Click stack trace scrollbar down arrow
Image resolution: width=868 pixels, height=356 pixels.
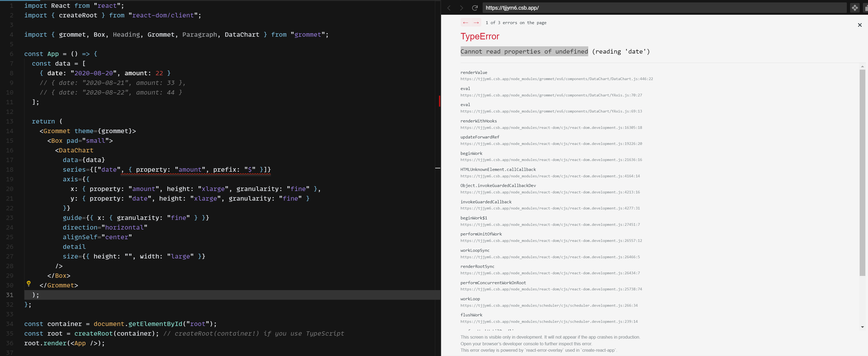(862, 327)
